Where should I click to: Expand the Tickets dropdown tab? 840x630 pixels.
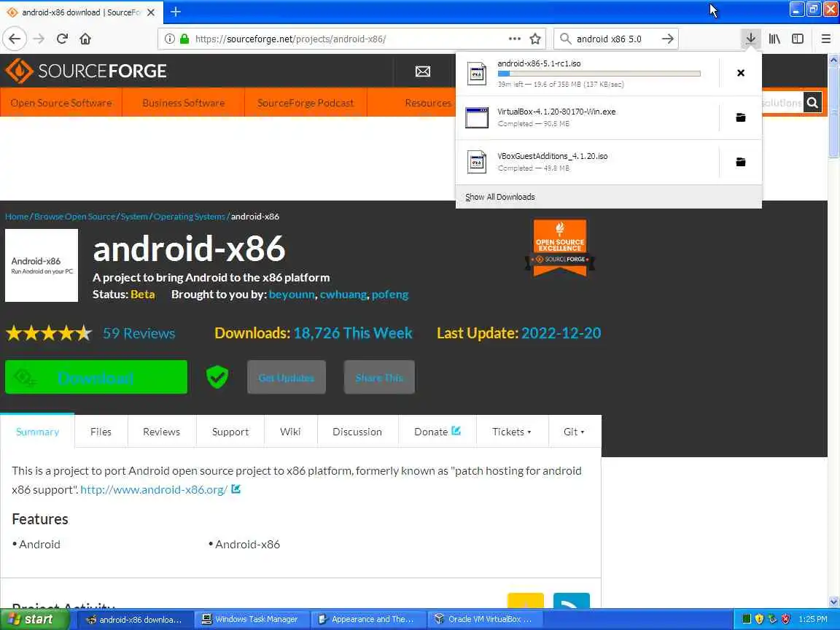coord(512,431)
